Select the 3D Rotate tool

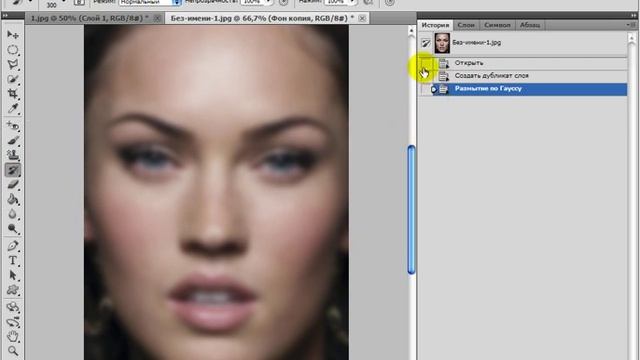click(x=13, y=307)
